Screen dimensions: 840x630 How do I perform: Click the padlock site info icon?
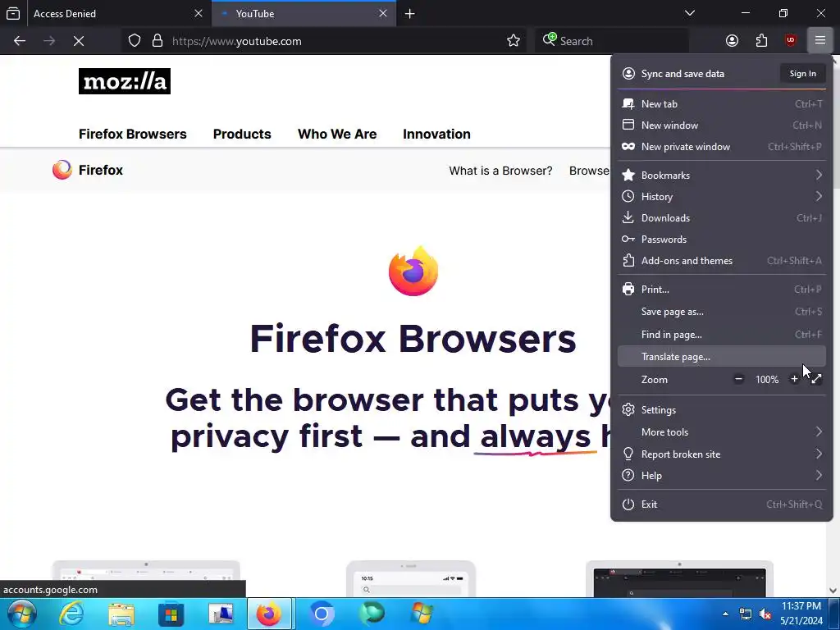click(157, 41)
